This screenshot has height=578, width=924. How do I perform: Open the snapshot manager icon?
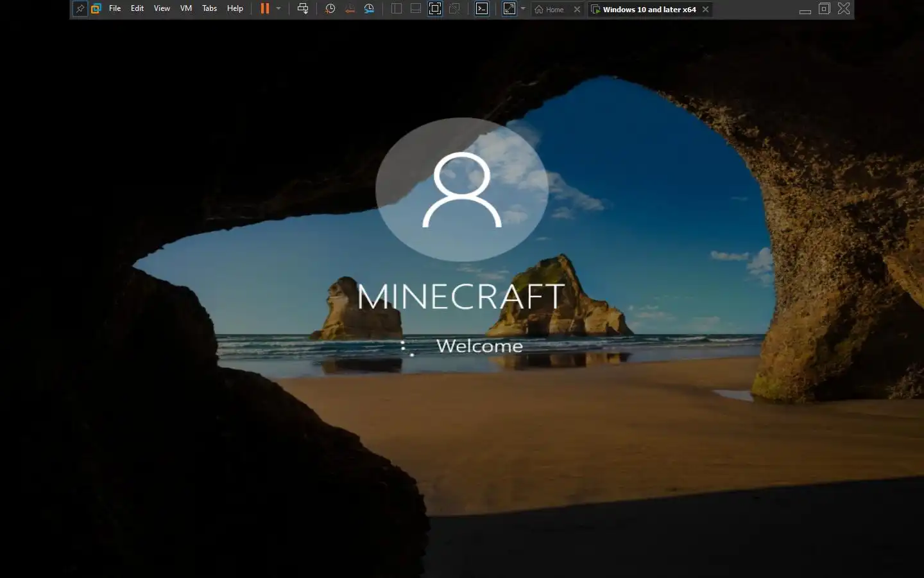coord(369,9)
